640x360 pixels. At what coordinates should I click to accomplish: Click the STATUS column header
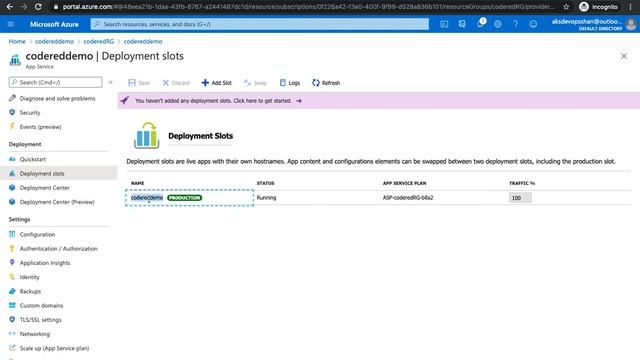tap(265, 183)
